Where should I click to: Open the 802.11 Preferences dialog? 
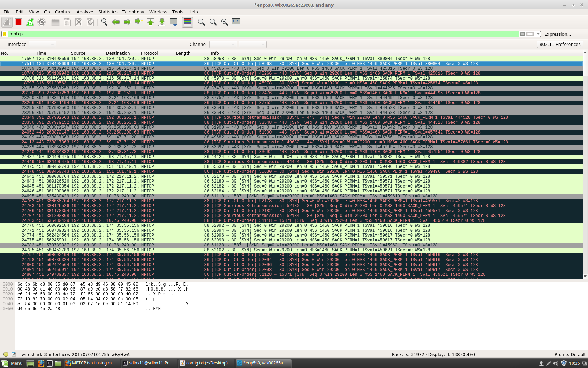[560, 44]
